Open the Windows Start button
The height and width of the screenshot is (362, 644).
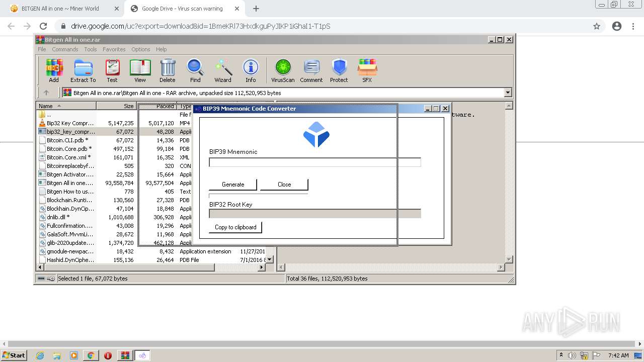click(14, 355)
